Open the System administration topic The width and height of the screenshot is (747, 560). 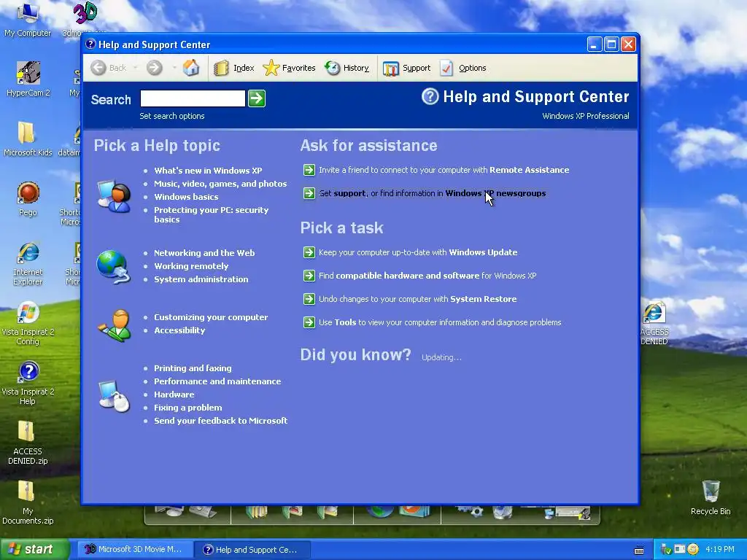[x=201, y=279]
